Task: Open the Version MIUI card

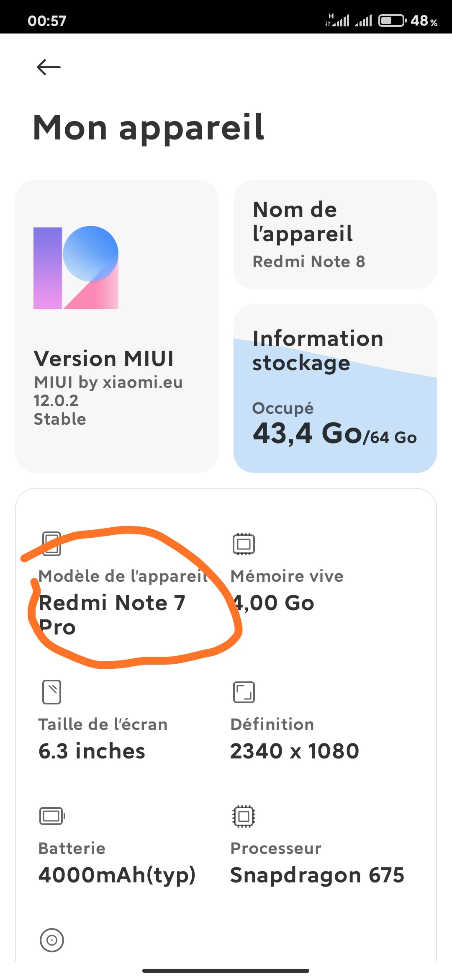Action: [117, 326]
